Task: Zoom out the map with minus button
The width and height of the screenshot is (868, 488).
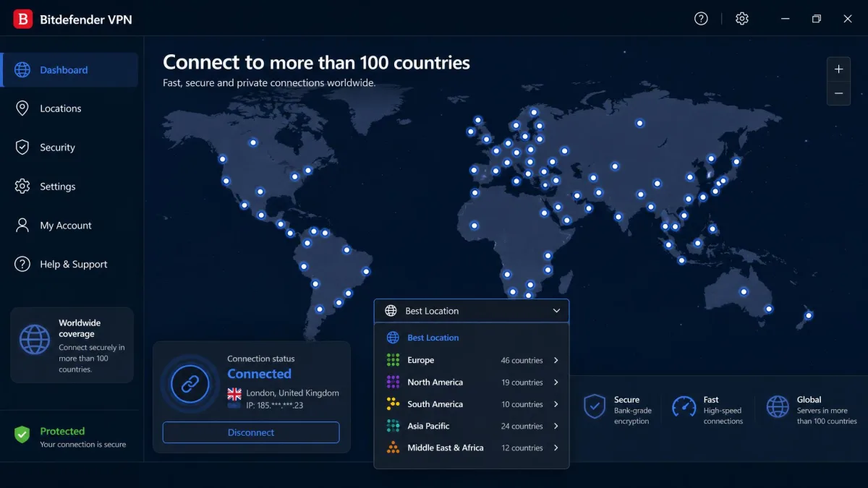Action: (838, 93)
